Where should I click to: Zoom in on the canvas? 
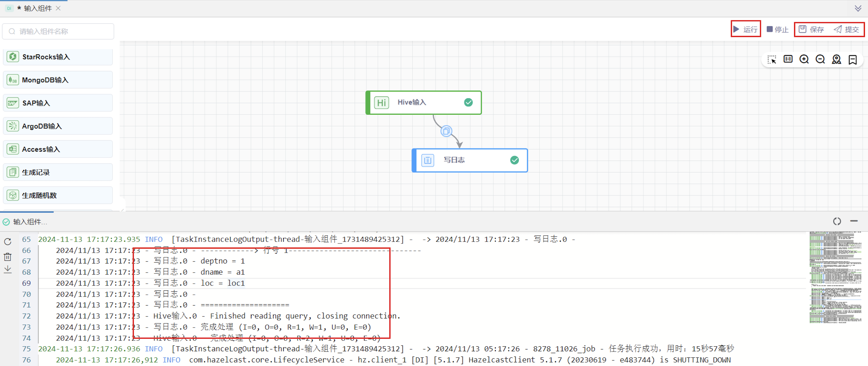(804, 59)
